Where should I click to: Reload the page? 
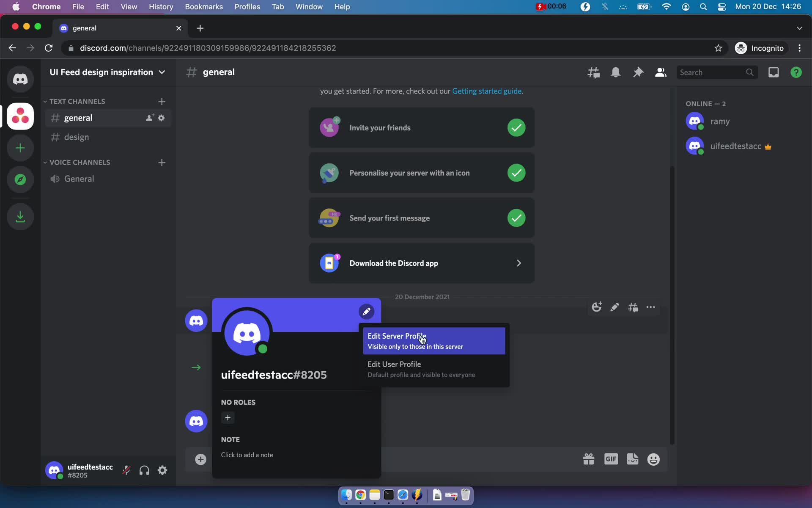pos(49,48)
